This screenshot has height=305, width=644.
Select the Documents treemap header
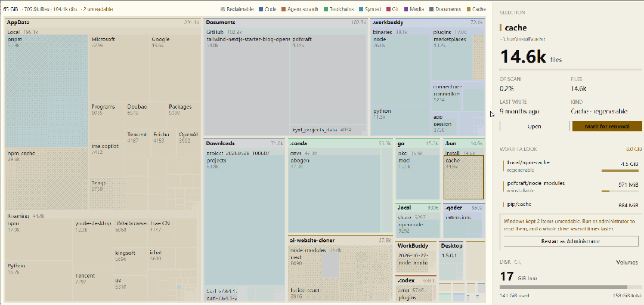tap(285, 22)
